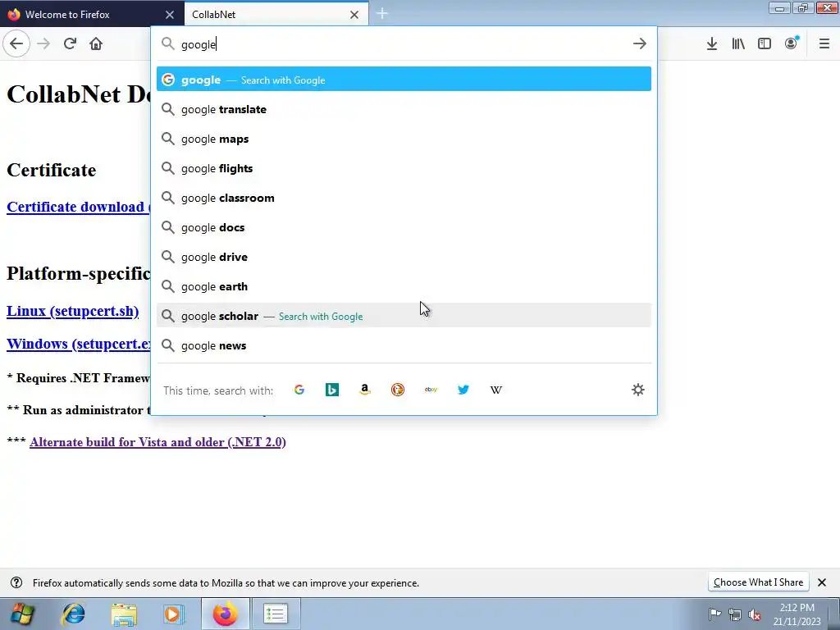Select 'google — Search with Google' suggestion
This screenshot has height=630, width=840.
pos(404,80)
